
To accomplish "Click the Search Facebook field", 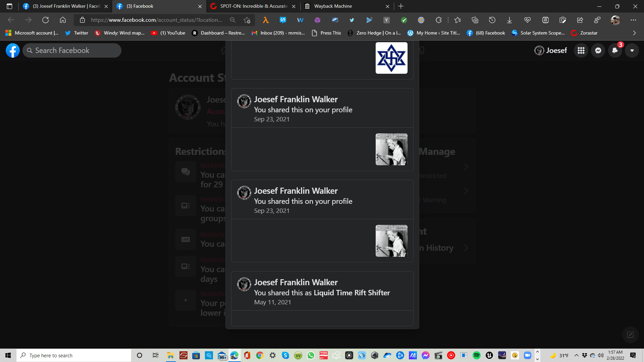I will coord(72,51).
